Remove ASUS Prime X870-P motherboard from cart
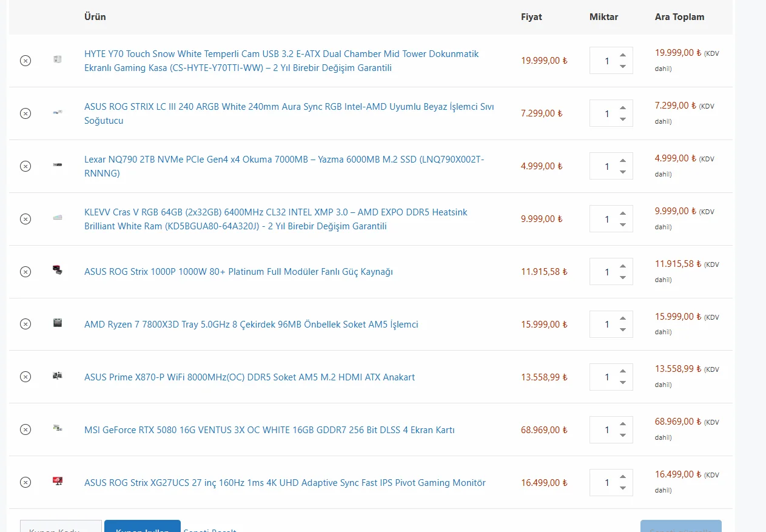Viewport: 766px width, 532px height. pyautogui.click(x=25, y=377)
